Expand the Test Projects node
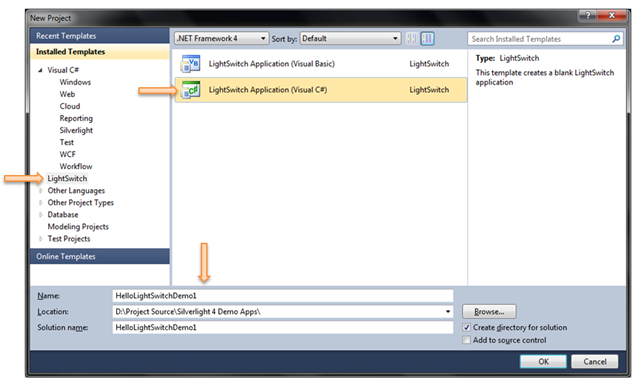Screen dimensions: 640x387 40,239
